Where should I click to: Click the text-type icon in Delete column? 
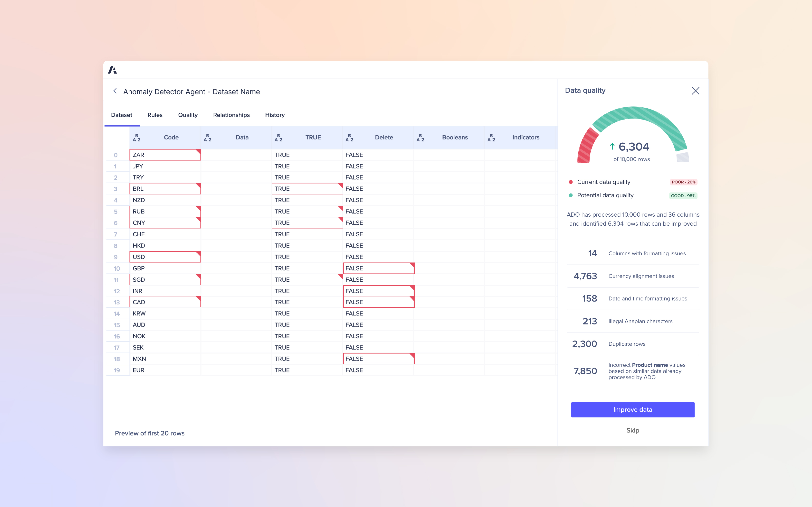click(349, 138)
